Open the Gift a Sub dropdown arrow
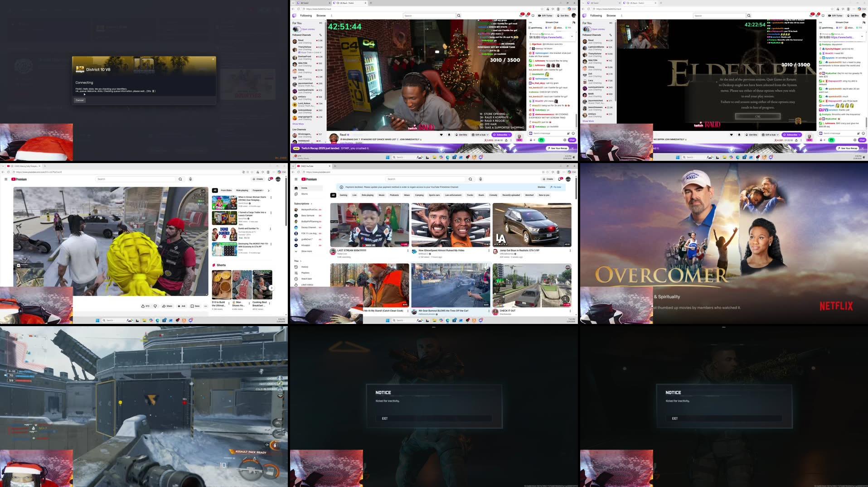The width and height of the screenshot is (868, 487). coord(487,135)
